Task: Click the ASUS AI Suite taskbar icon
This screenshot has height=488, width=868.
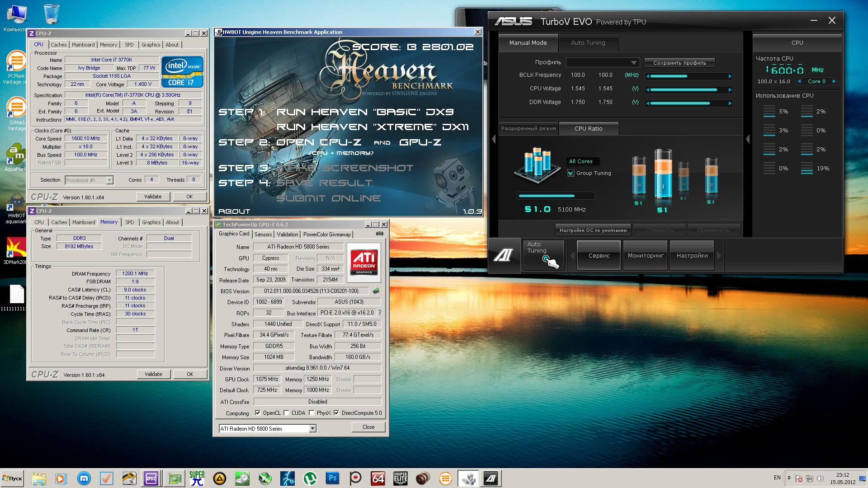Action: [491, 479]
